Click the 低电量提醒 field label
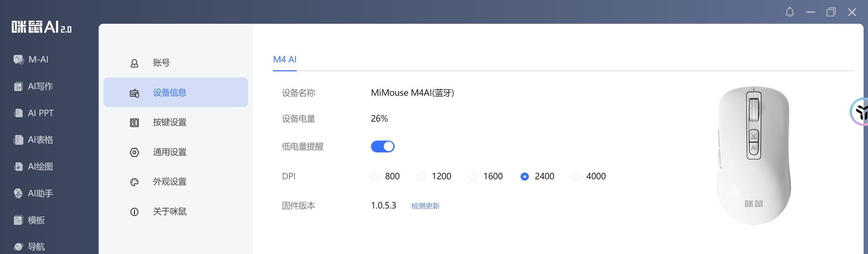Screen dimensions: 868x254 pos(303,146)
